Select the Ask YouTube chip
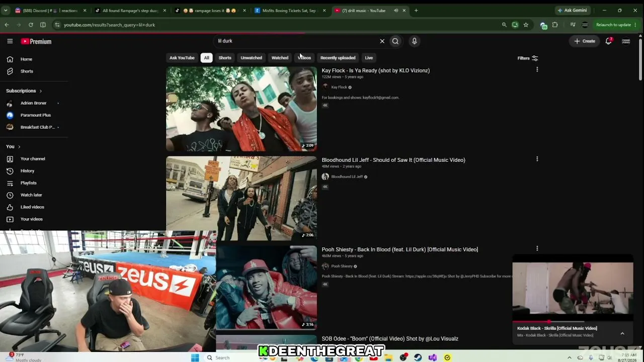Screen dimensions: 644x362 point(182,58)
